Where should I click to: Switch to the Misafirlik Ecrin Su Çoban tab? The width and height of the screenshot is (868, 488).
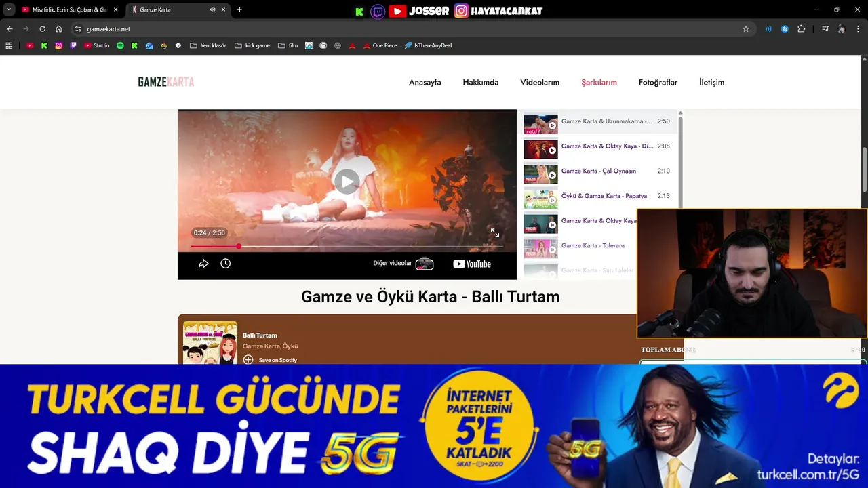[x=64, y=9]
